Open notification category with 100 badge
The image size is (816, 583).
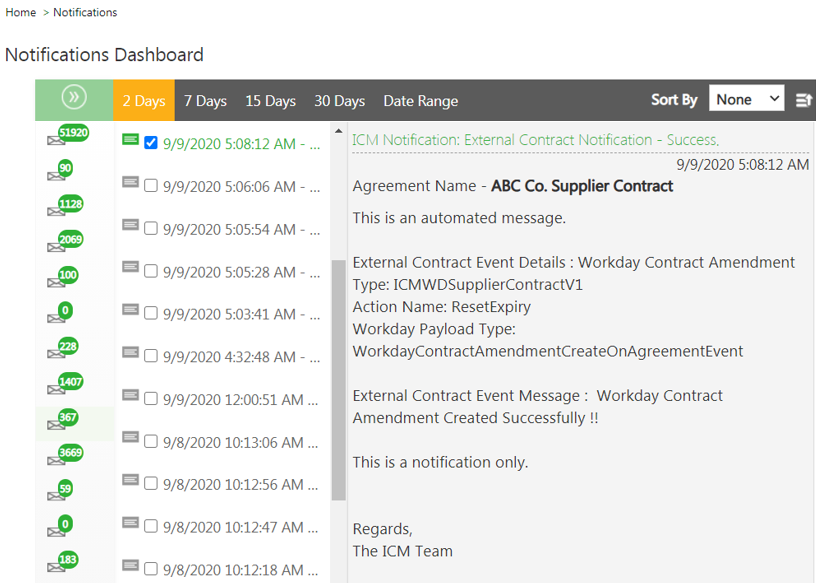pos(62,277)
